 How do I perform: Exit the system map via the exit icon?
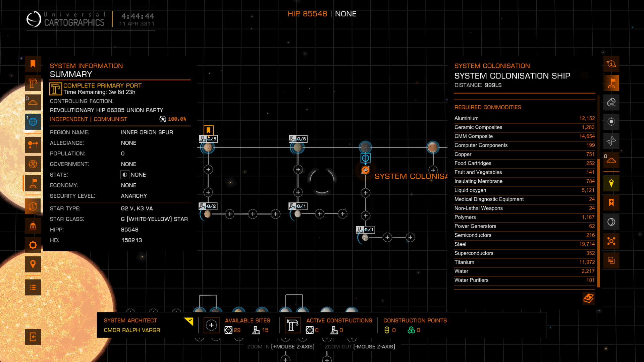(33, 337)
